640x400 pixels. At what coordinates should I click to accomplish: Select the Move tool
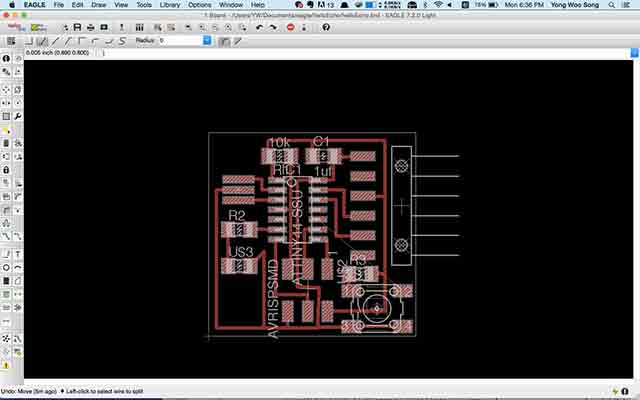pyautogui.click(x=6, y=89)
